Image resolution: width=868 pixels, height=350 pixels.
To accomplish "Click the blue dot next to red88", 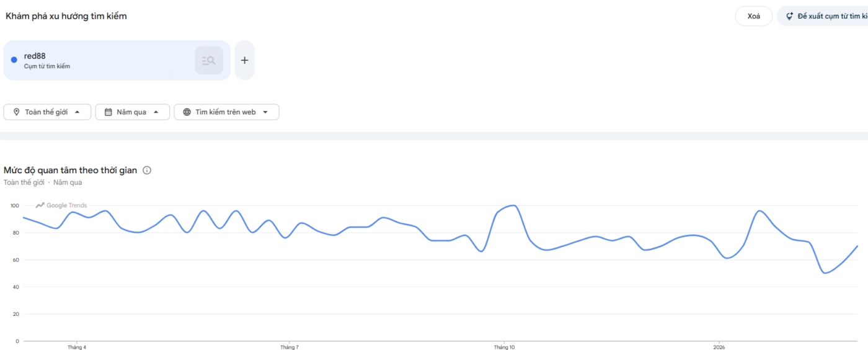I will tap(14, 60).
